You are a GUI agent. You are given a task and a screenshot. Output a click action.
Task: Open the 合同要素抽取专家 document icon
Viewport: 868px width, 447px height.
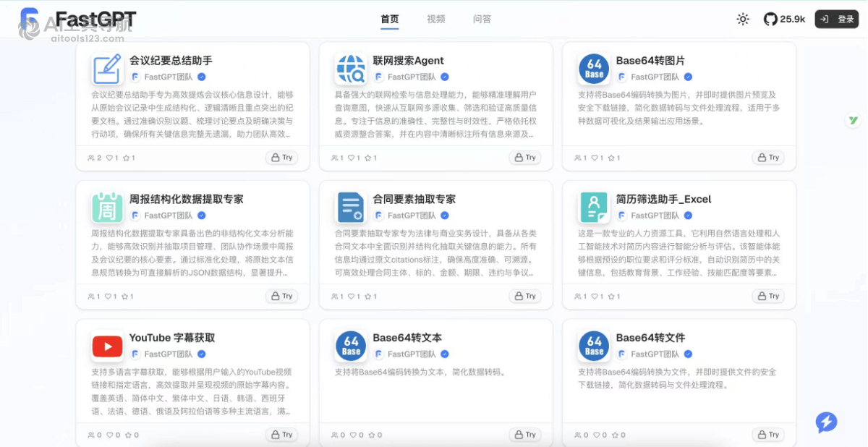[351, 208]
